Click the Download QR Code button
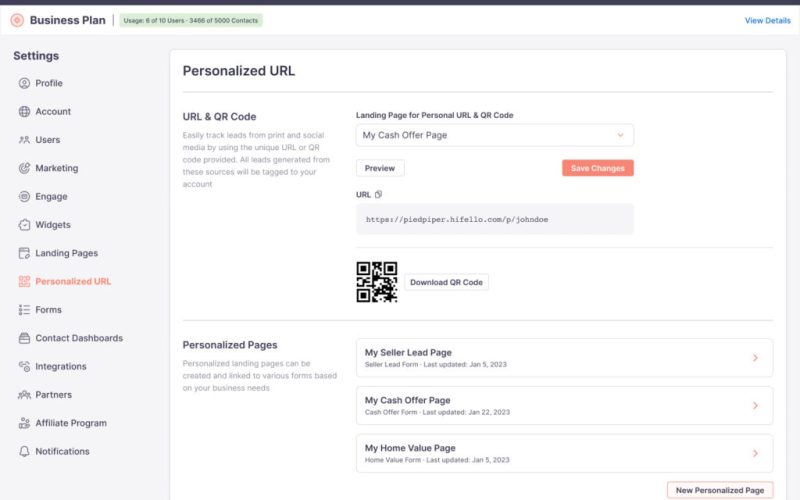The image size is (800, 500). click(446, 282)
